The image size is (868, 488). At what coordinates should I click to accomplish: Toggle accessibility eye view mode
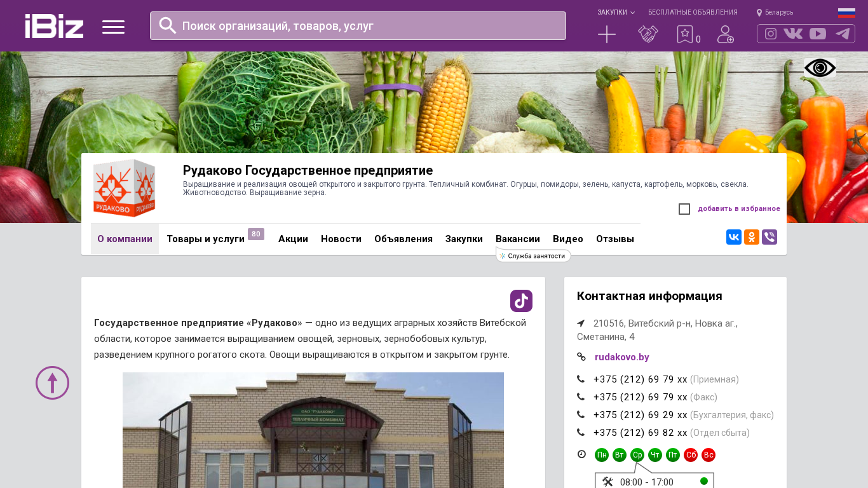tap(820, 68)
